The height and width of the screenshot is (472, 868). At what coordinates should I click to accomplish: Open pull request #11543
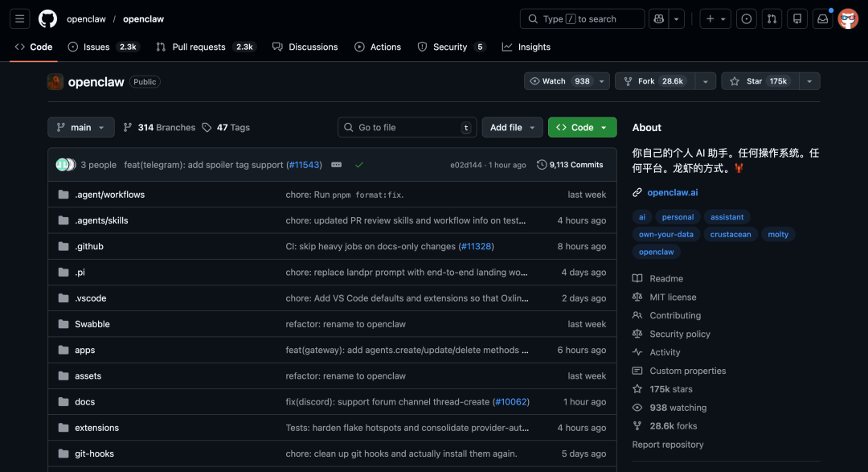coord(304,164)
